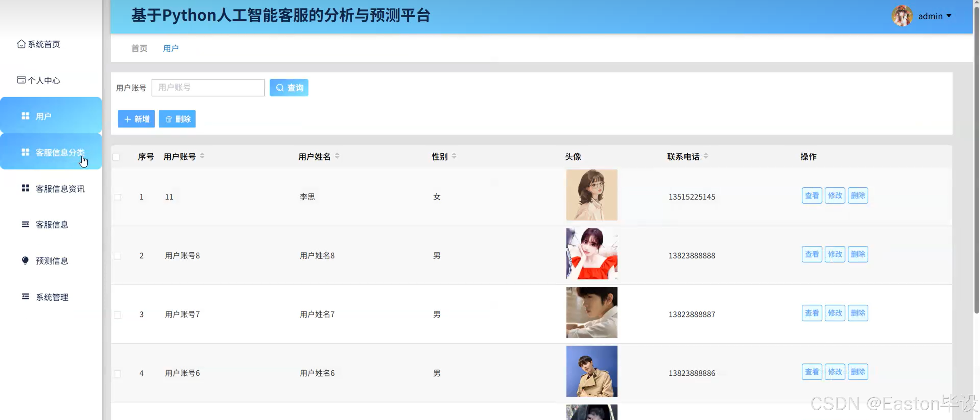Sort table by 联系电话 column arrows
The height and width of the screenshot is (420, 980).
click(x=706, y=156)
